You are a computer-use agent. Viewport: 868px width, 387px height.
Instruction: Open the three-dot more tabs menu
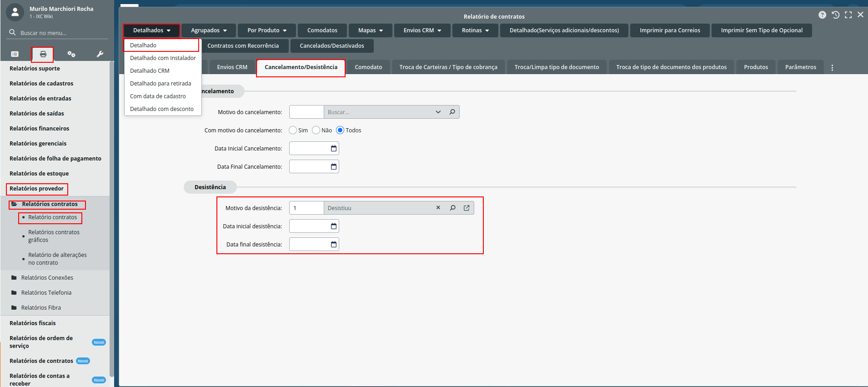[x=832, y=68]
